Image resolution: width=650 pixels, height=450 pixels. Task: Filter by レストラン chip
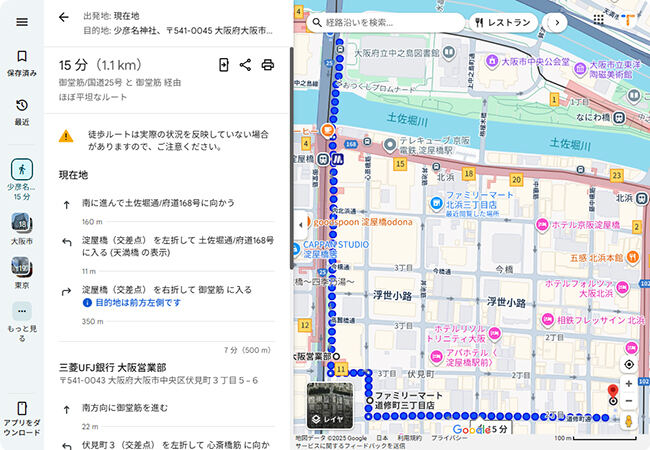(x=503, y=22)
